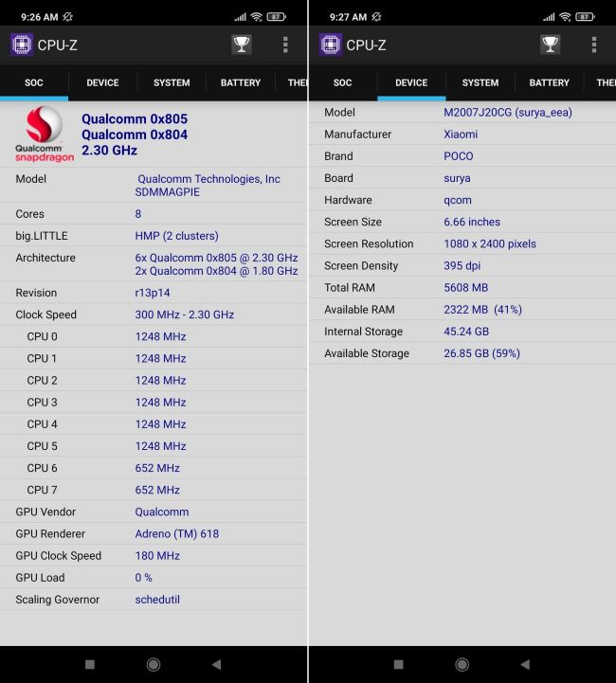Tap Qualcomm Snapdragon logo
This screenshot has height=683, width=616.
tap(45, 135)
